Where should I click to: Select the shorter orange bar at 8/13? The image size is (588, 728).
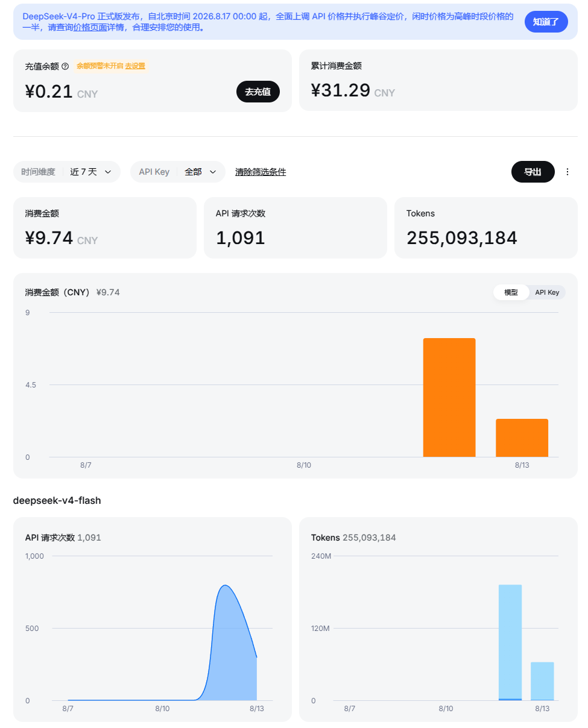tap(522, 438)
